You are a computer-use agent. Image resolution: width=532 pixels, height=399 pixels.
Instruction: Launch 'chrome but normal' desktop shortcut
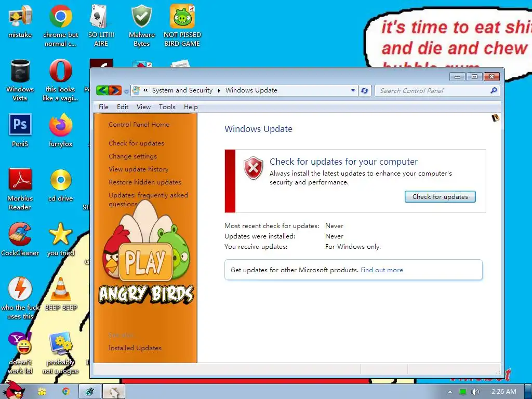pos(60,26)
